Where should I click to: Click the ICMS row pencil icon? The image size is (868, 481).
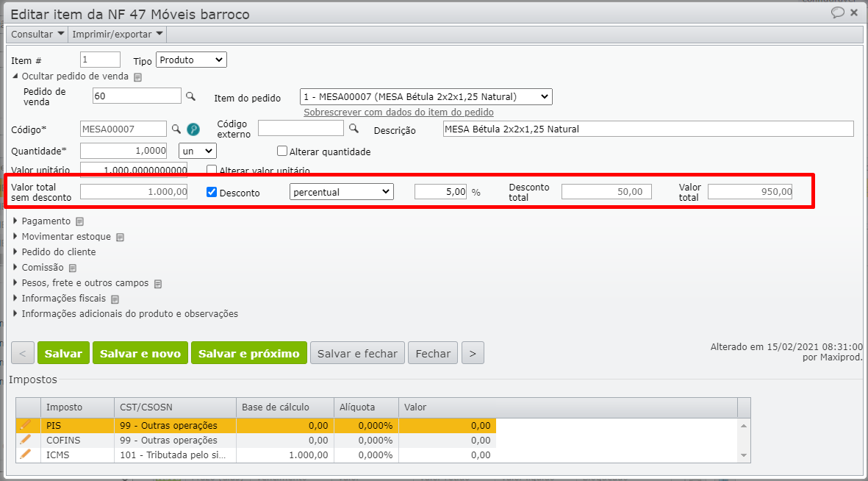(x=26, y=455)
